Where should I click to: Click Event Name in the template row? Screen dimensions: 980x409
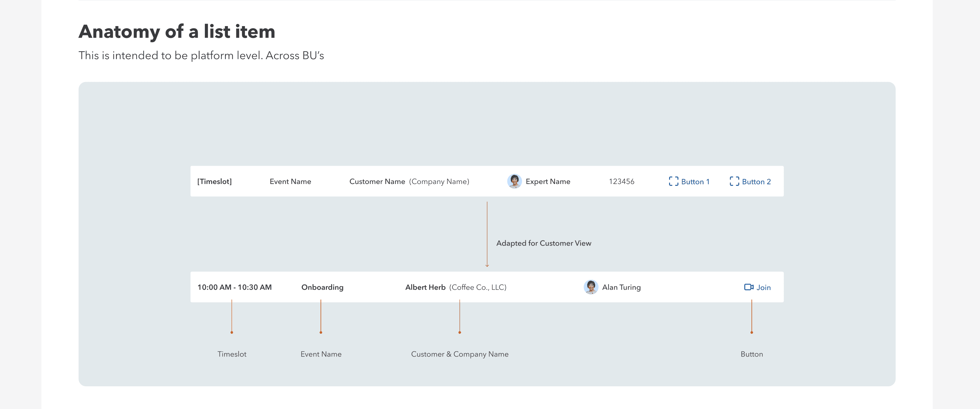290,182
